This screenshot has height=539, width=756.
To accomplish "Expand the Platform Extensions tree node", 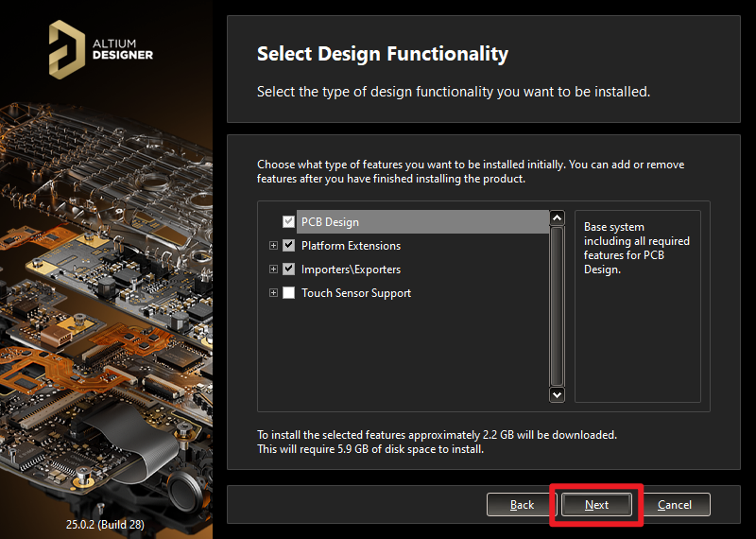I will point(273,246).
